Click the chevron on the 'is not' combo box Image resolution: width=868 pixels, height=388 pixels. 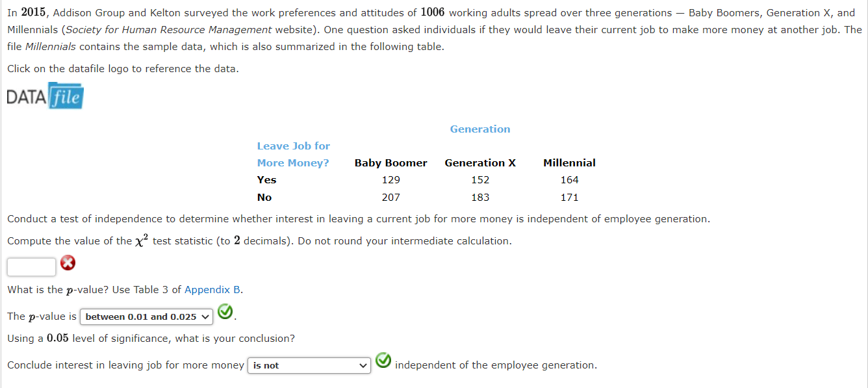tap(364, 365)
